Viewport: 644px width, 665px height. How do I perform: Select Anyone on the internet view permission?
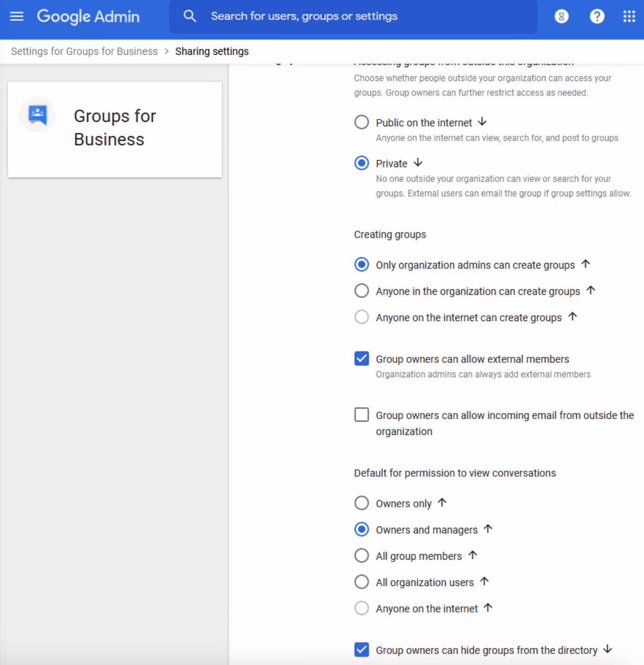[362, 608]
